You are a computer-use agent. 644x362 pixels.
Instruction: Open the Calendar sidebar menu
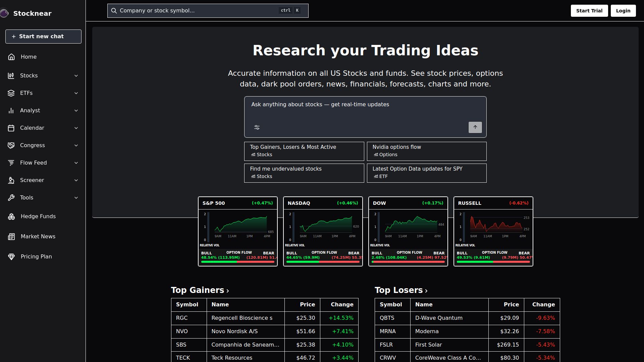coord(32,128)
